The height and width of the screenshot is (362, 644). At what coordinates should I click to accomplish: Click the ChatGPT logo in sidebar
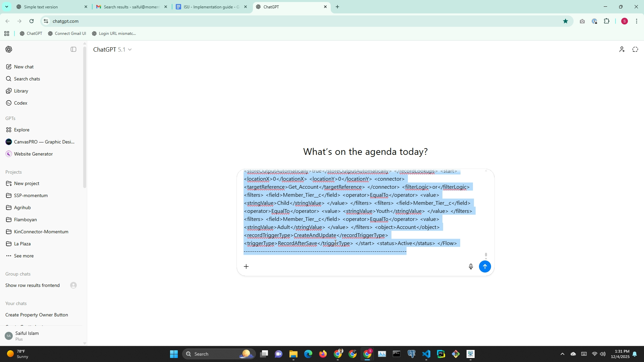9,49
